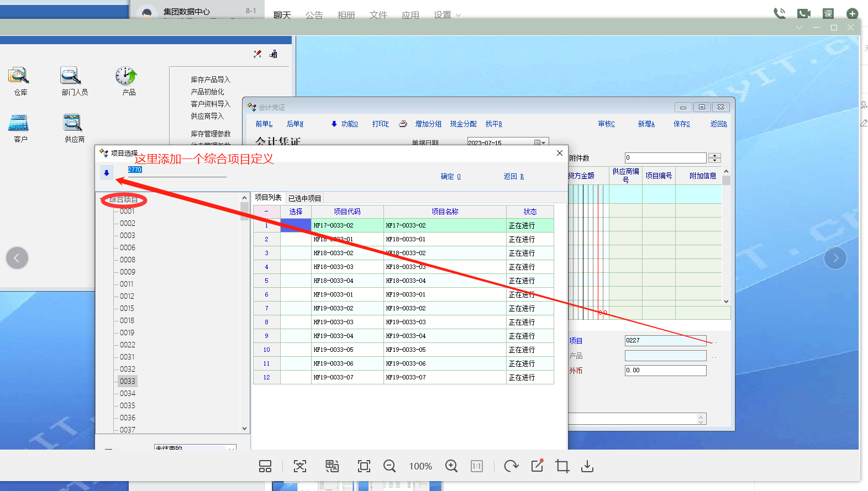Open the 相册 tab
Image resolution: width=868 pixels, height=491 pixels.
pos(346,15)
